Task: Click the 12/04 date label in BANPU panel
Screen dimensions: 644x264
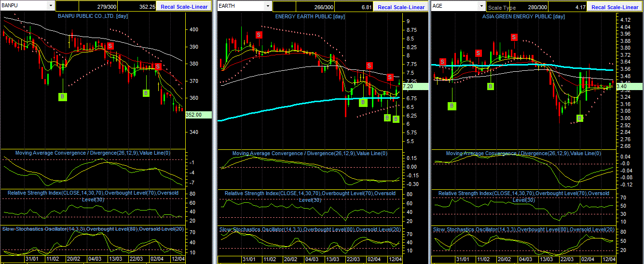Action: coord(178,259)
